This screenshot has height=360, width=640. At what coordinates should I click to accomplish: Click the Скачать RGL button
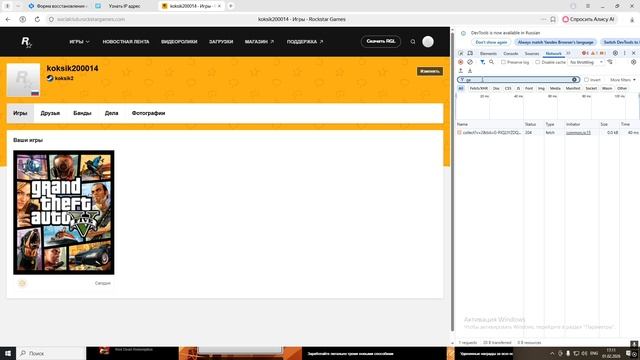click(381, 41)
